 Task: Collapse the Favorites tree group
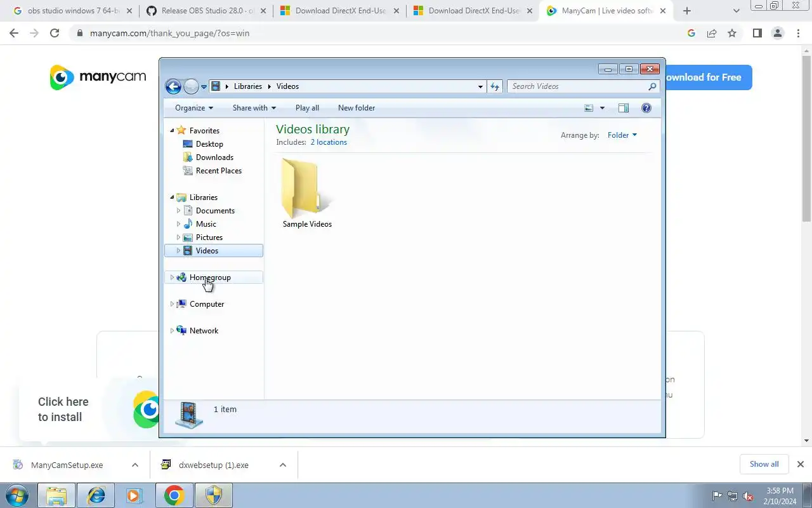(172, 130)
